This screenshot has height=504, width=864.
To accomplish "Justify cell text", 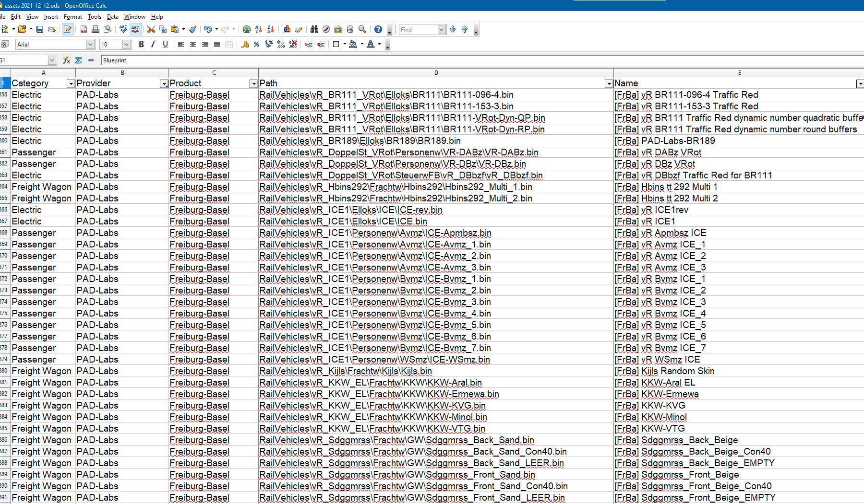I will [x=217, y=45].
